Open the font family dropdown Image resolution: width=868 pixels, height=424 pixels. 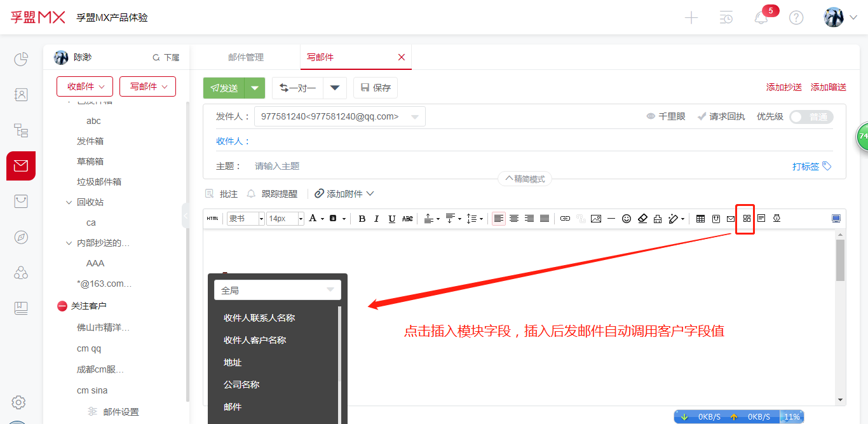point(246,219)
